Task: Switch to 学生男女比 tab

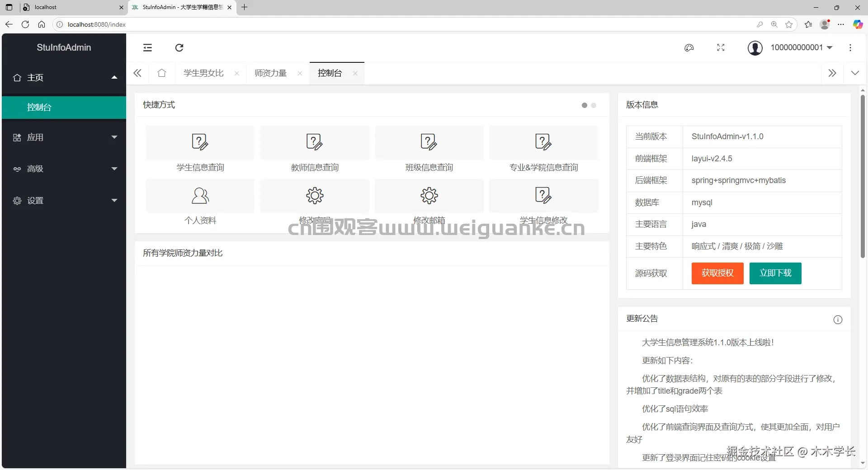Action: tap(202, 73)
